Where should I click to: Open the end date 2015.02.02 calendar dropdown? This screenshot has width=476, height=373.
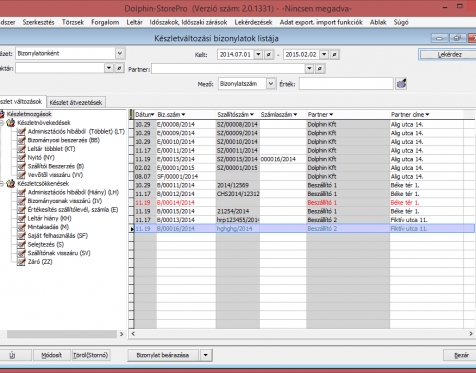point(324,54)
